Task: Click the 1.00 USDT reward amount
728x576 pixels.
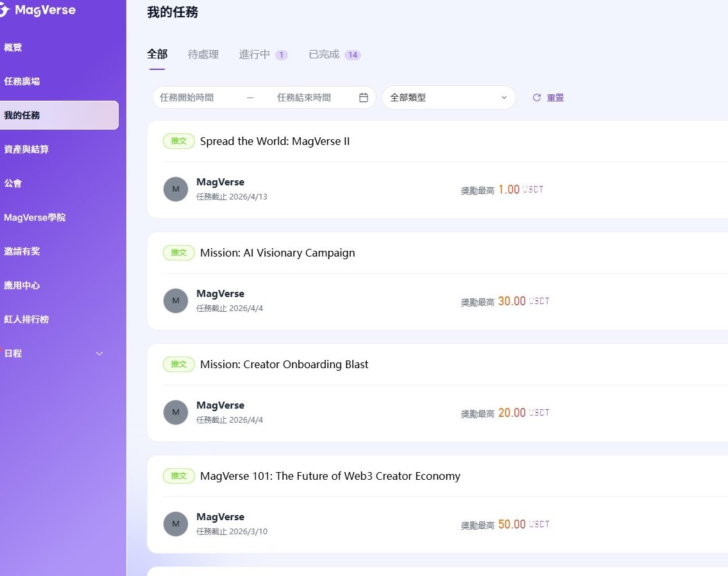Action: click(x=520, y=189)
